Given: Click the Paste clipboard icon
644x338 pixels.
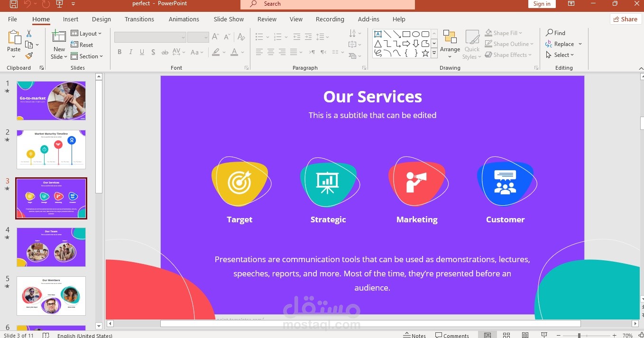Looking at the screenshot, I should [x=14, y=38].
